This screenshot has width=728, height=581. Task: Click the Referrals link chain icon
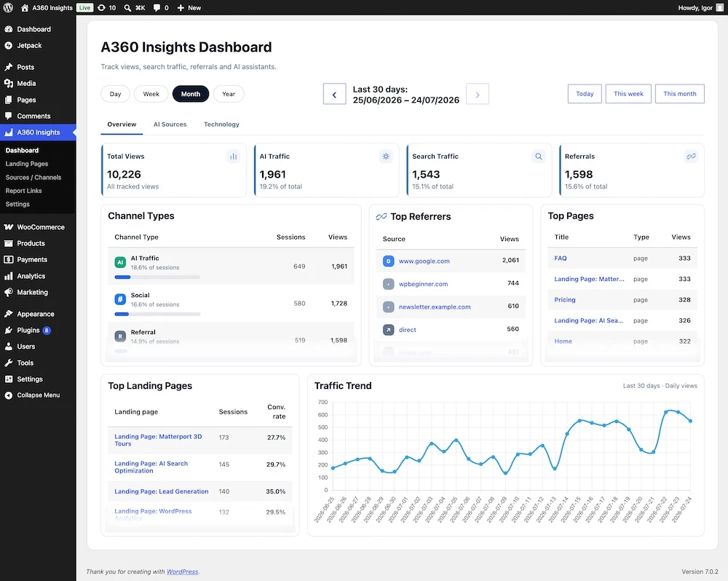pos(691,157)
